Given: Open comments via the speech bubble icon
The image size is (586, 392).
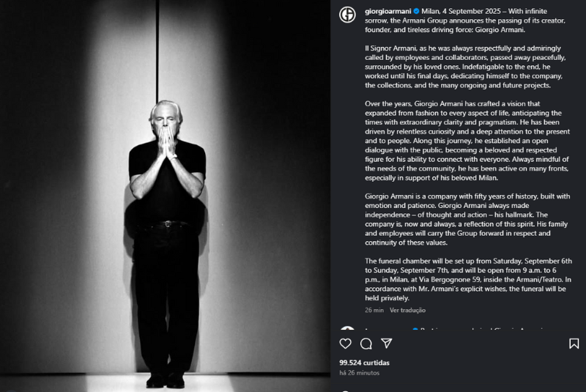Looking at the screenshot, I should point(366,344).
